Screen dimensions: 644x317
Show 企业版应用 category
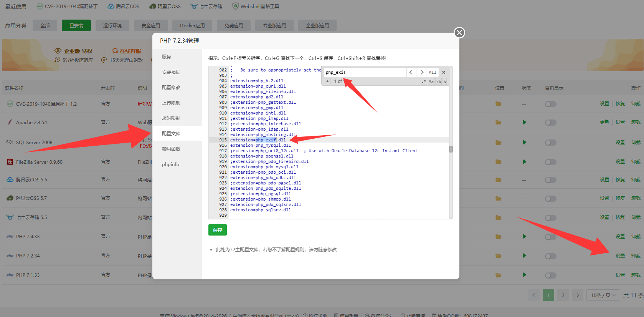point(317,25)
